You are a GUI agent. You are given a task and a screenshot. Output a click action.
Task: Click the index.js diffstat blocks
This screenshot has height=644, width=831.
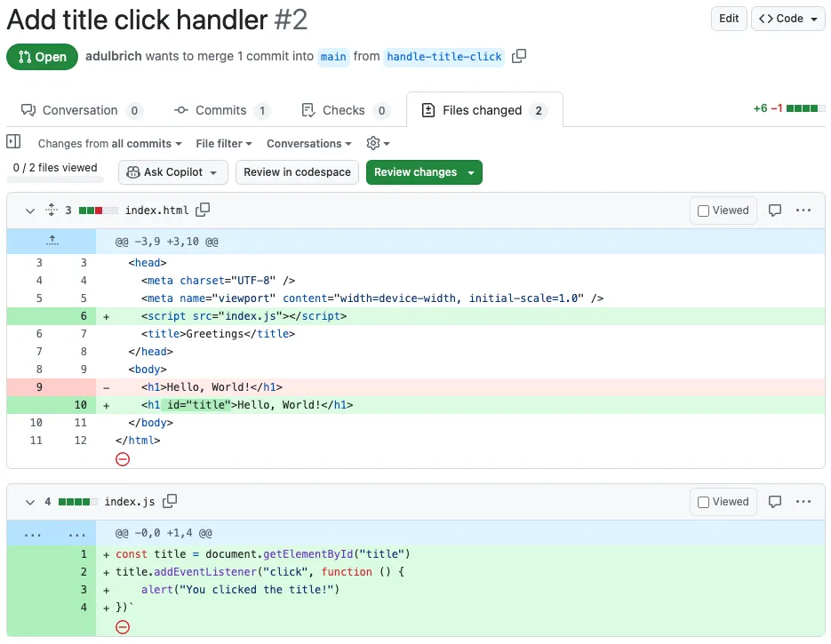78,502
